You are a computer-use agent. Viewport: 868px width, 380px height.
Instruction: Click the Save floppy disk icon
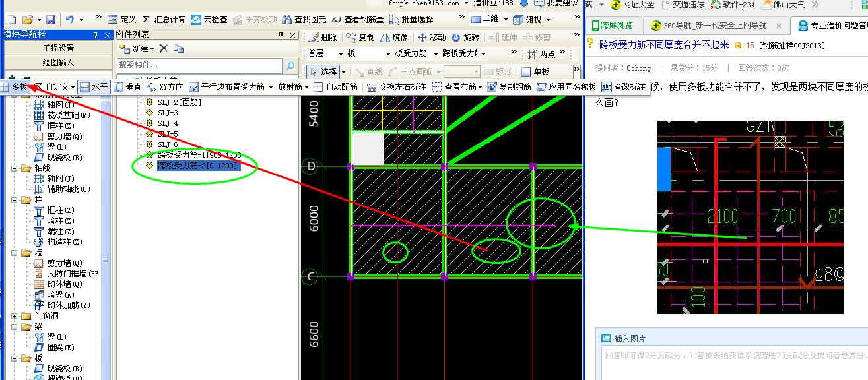pos(51,20)
